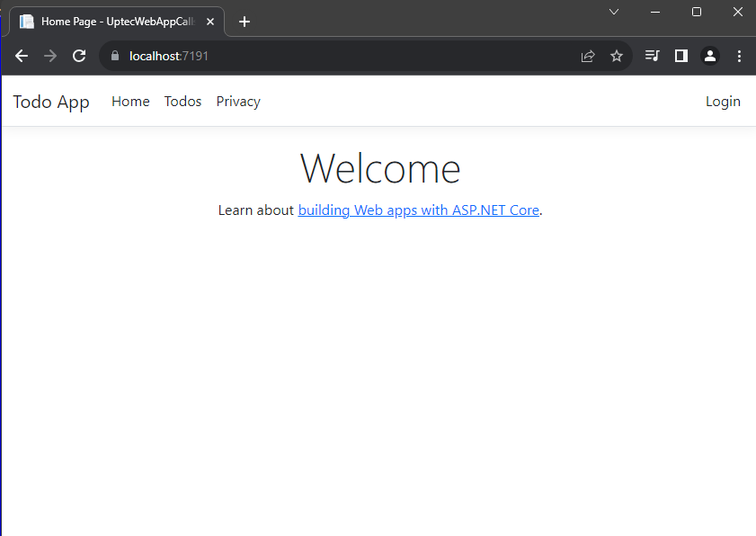
Task: Click the browser forward arrow
Action: pos(50,56)
